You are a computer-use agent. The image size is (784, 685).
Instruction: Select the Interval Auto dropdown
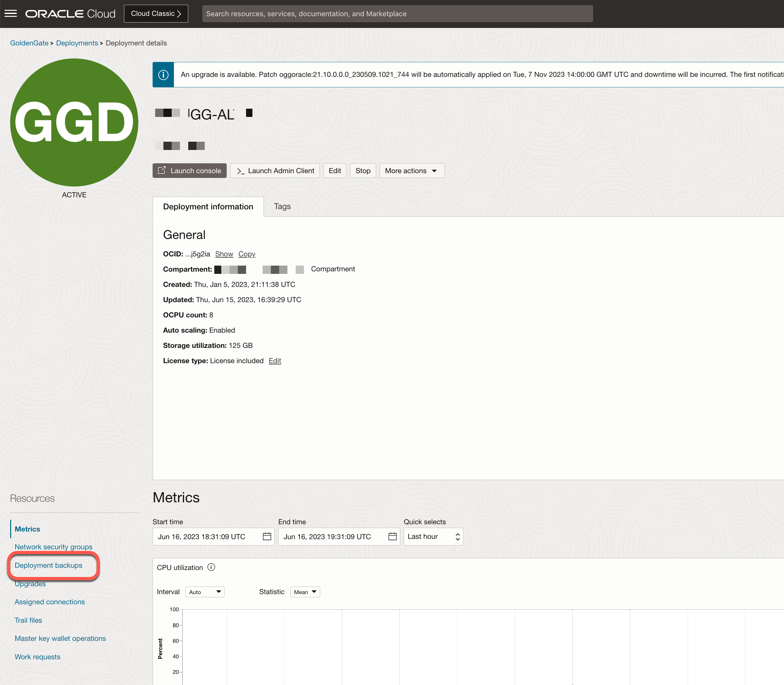coord(204,592)
